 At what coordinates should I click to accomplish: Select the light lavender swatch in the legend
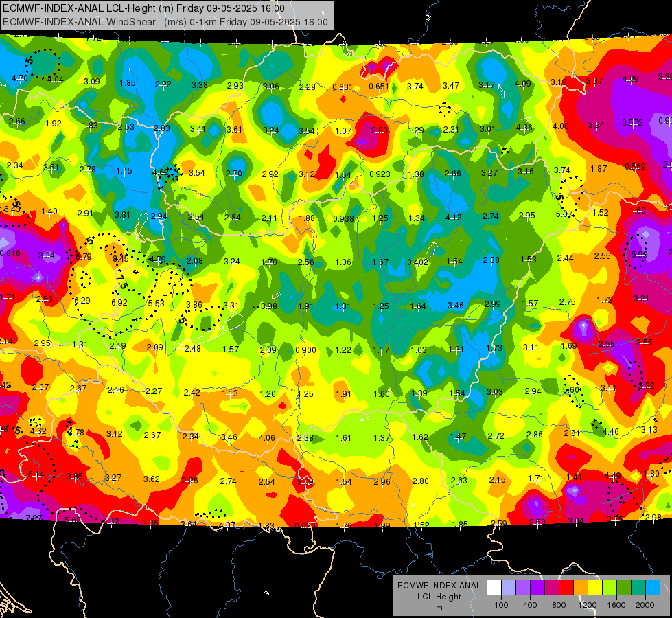pyautogui.click(x=509, y=588)
